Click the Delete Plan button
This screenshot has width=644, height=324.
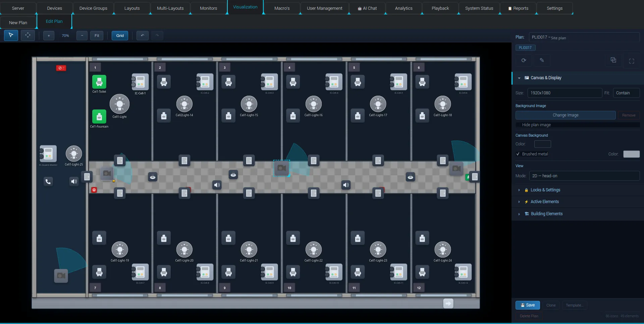pos(529,316)
